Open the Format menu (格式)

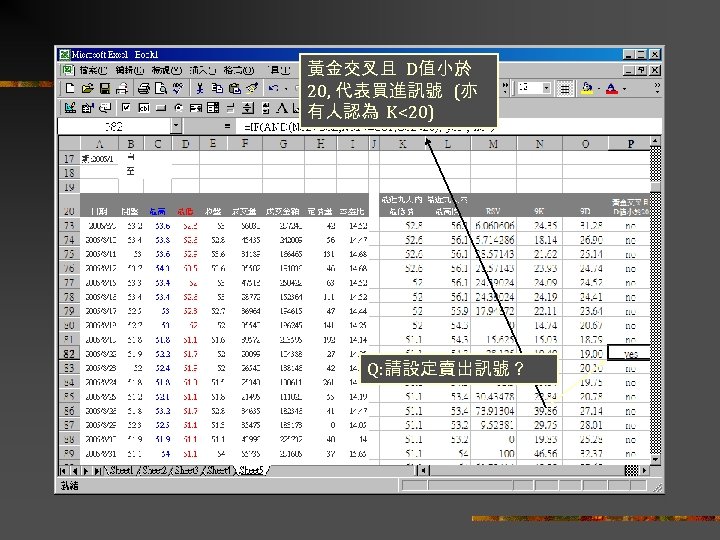click(x=239, y=70)
